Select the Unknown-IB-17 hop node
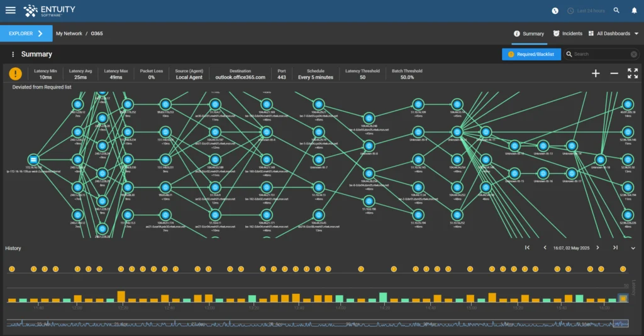This screenshot has height=336, width=644. click(572, 173)
